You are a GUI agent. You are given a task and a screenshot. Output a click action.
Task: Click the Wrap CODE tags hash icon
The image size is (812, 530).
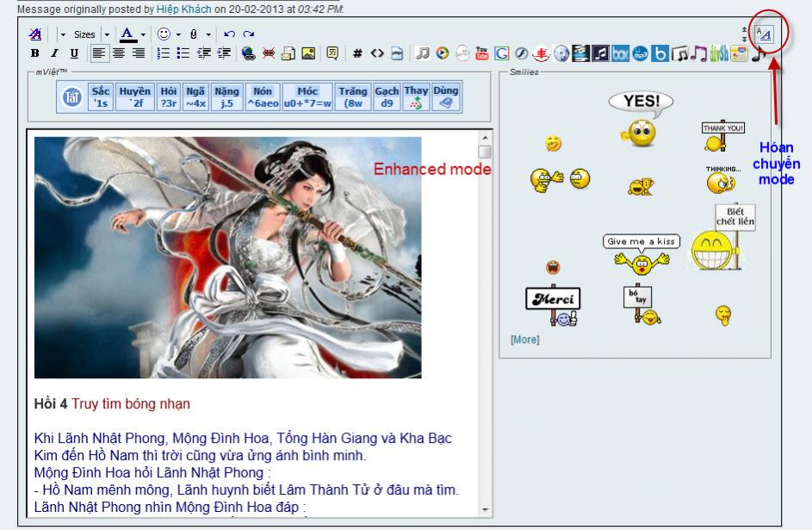click(357, 53)
